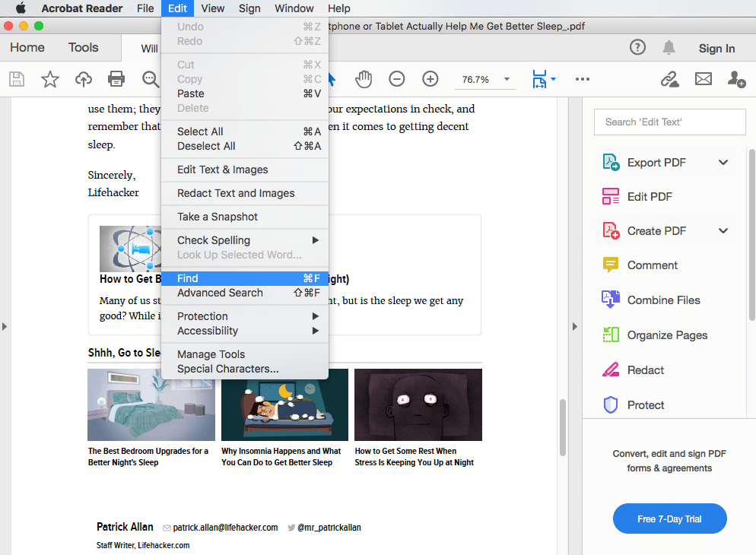The height and width of the screenshot is (555, 756).
Task: Click the zoom out minus icon
Action: click(x=397, y=79)
